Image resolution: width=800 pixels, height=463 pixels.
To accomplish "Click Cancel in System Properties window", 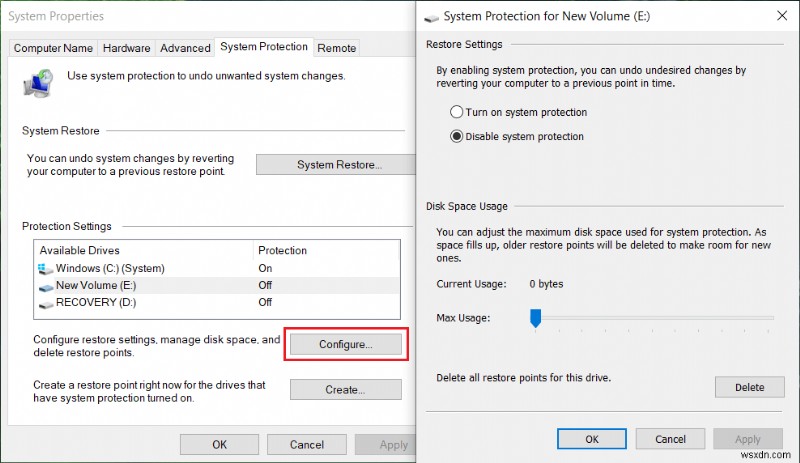I will coord(306,445).
